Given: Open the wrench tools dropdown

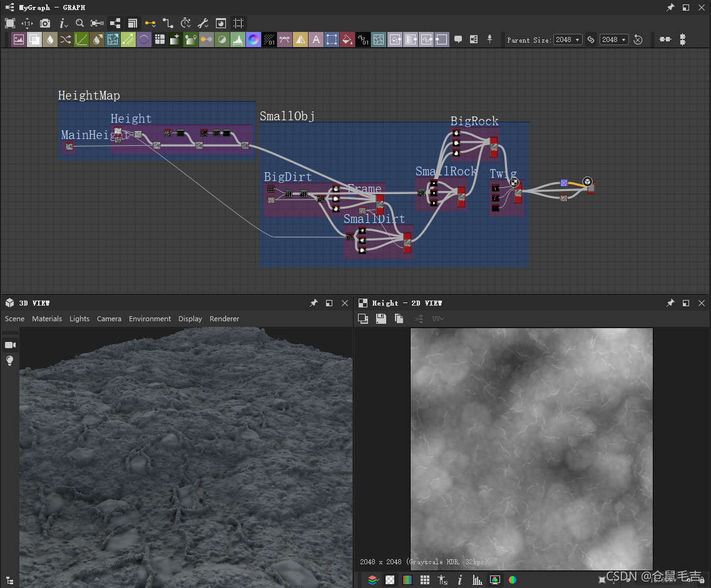Looking at the screenshot, I should coord(203,23).
